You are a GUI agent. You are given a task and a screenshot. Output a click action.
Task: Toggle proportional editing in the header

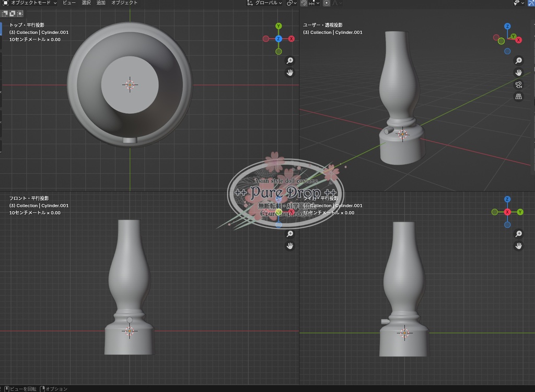pyautogui.click(x=327, y=3)
